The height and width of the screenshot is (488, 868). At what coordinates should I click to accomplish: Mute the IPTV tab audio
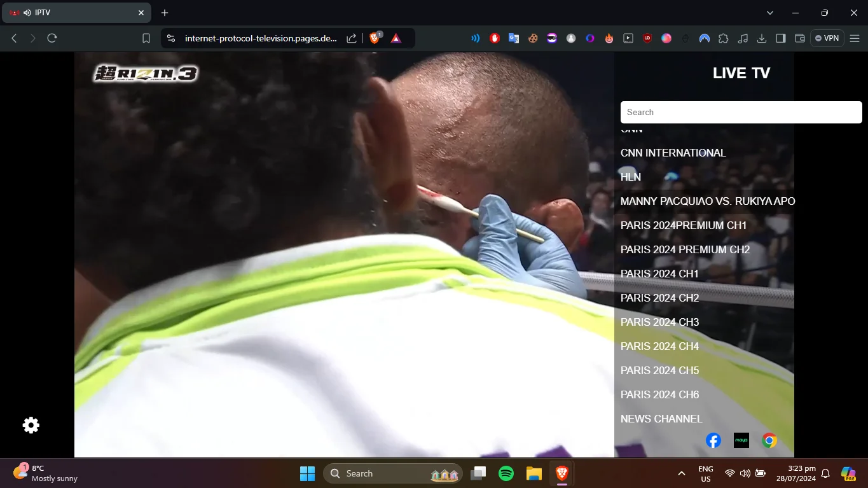(27, 13)
